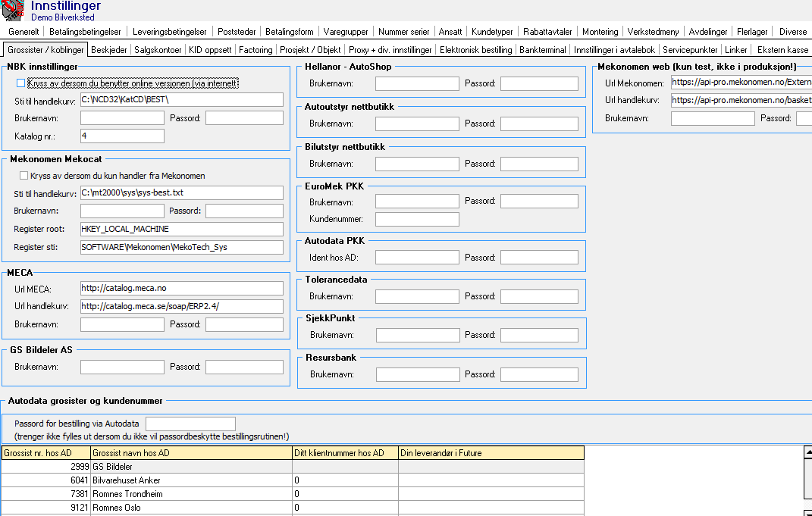Screen dimensions: 812x516
Task: Click the table scrollbar up arrow
Action: pyautogui.click(x=808, y=452)
